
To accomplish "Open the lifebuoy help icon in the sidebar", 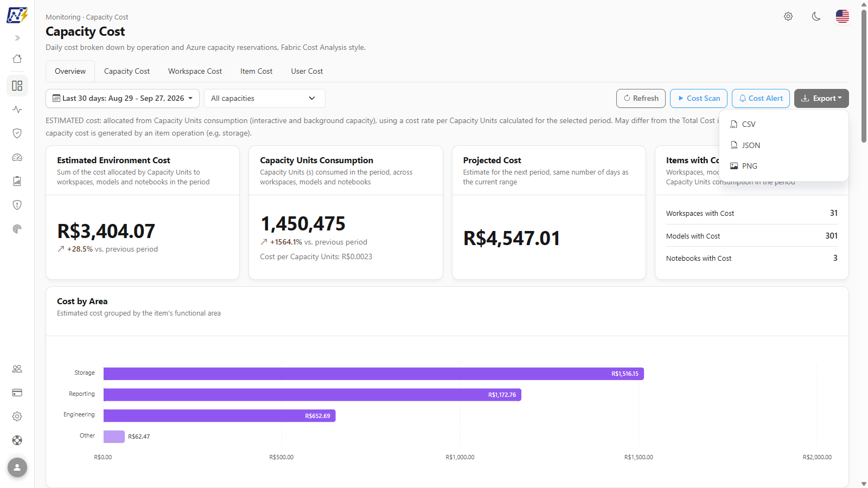I will 17,440.
